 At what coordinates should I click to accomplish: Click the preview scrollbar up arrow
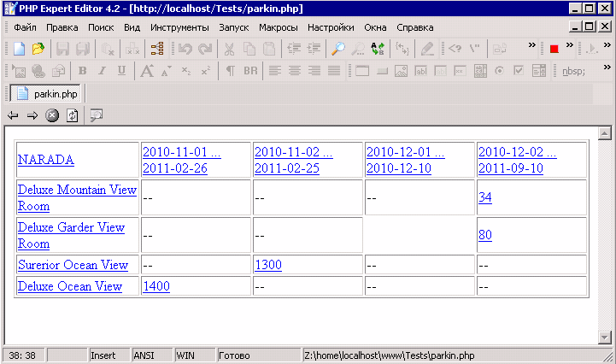point(604,133)
